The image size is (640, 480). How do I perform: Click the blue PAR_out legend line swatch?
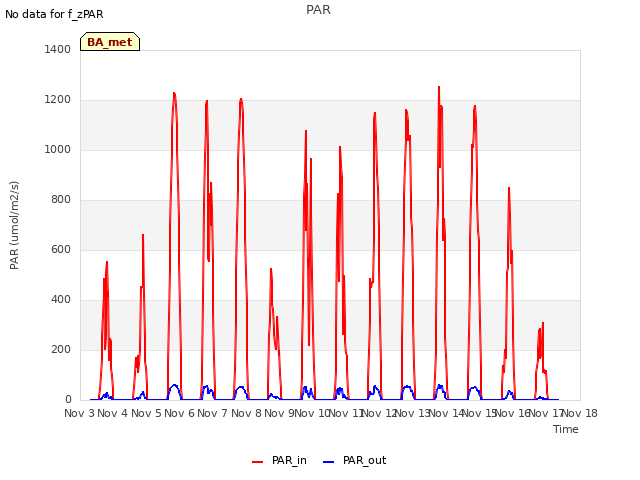click(329, 462)
